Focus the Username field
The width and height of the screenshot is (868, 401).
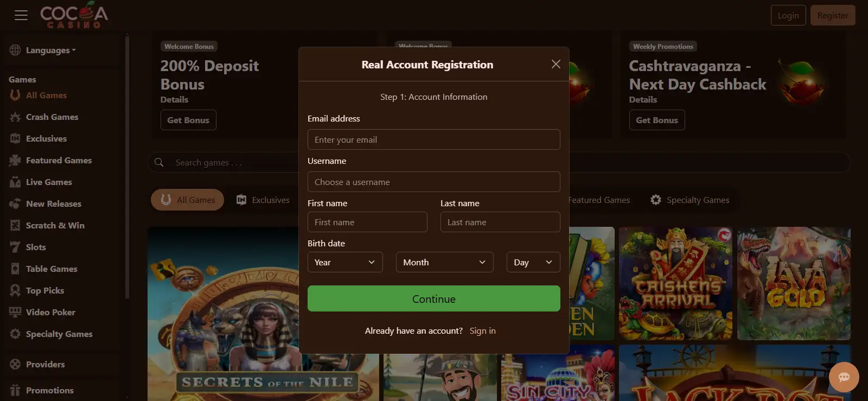(434, 182)
